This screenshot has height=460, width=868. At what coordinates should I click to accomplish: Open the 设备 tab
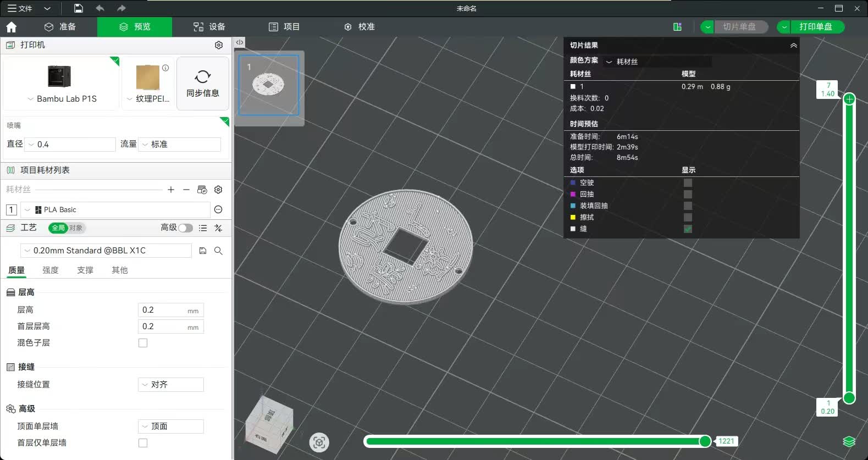[x=209, y=27]
